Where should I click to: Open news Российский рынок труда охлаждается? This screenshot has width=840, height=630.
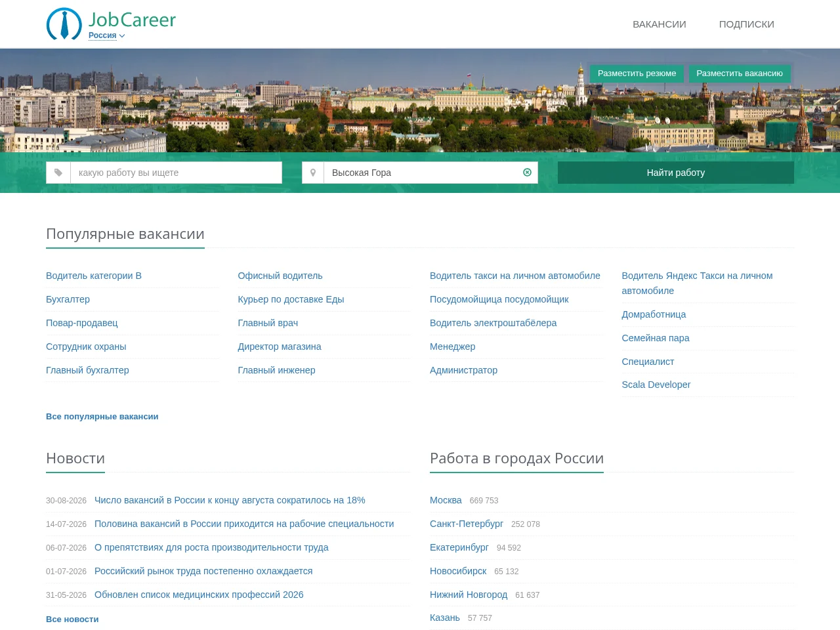tap(203, 571)
